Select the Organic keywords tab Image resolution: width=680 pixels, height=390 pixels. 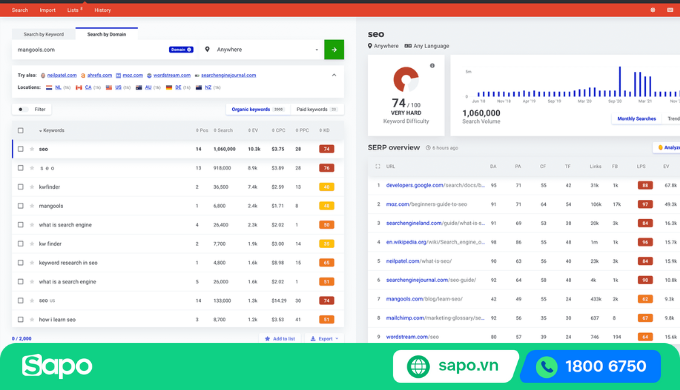(258, 109)
